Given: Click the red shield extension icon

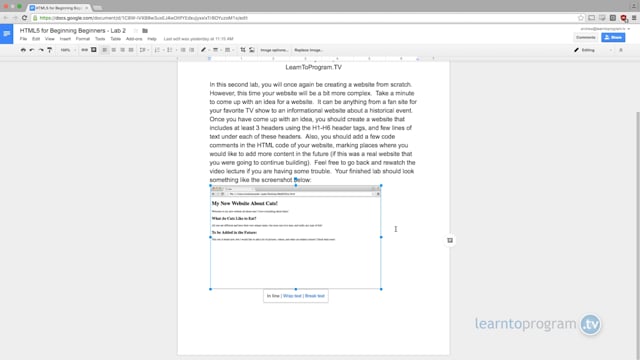Looking at the screenshot, I should [623, 18].
